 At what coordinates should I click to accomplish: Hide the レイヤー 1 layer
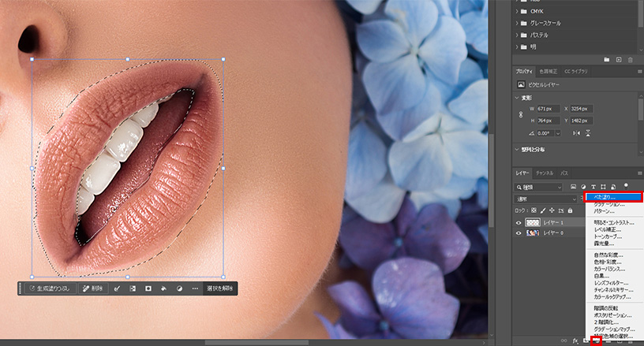click(519, 223)
